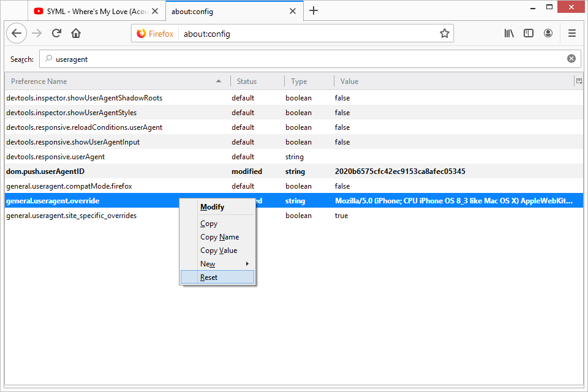Viewport: 588px width, 392px height.
Task: Close the about:config tab
Action: coord(293,11)
